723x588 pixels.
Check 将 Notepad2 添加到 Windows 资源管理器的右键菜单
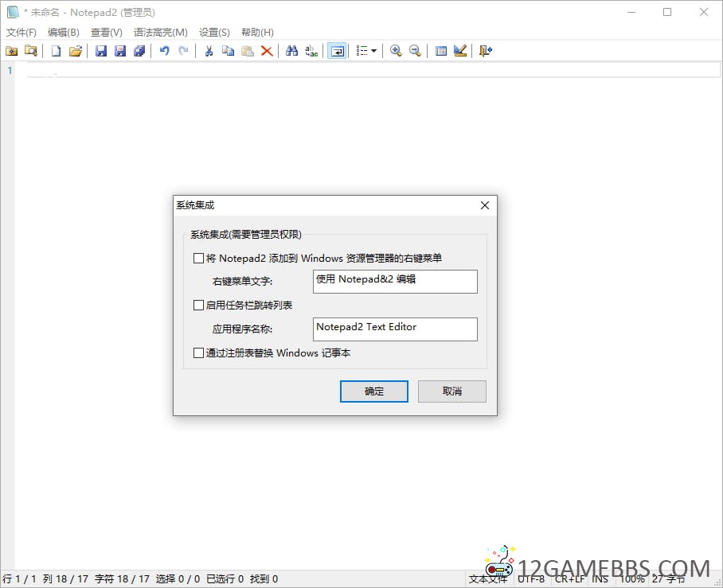tap(198, 258)
